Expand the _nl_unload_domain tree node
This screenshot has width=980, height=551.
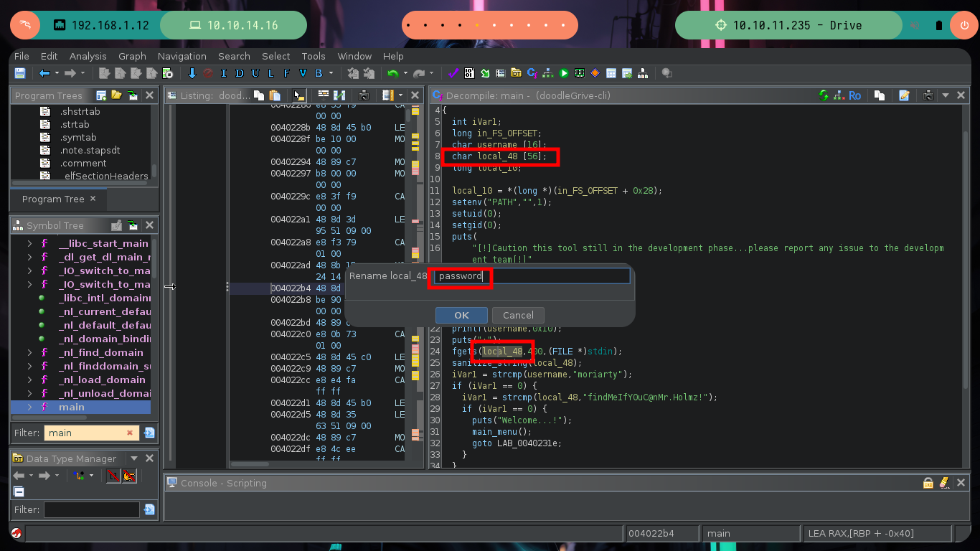[x=29, y=393]
